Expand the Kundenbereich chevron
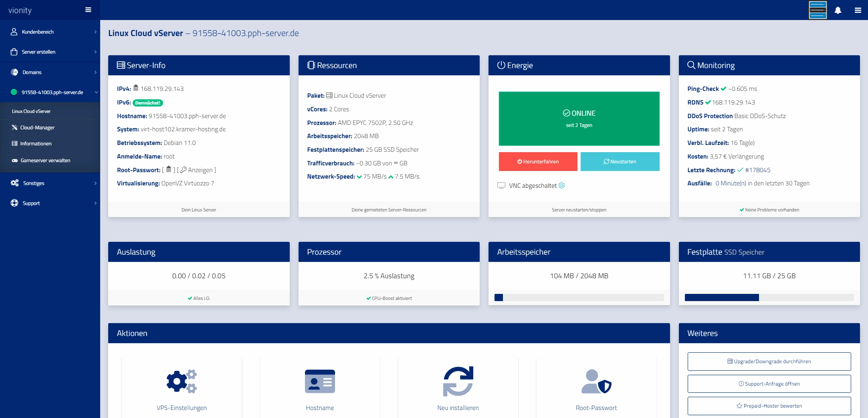The height and width of the screenshot is (418, 868). pos(95,32)
